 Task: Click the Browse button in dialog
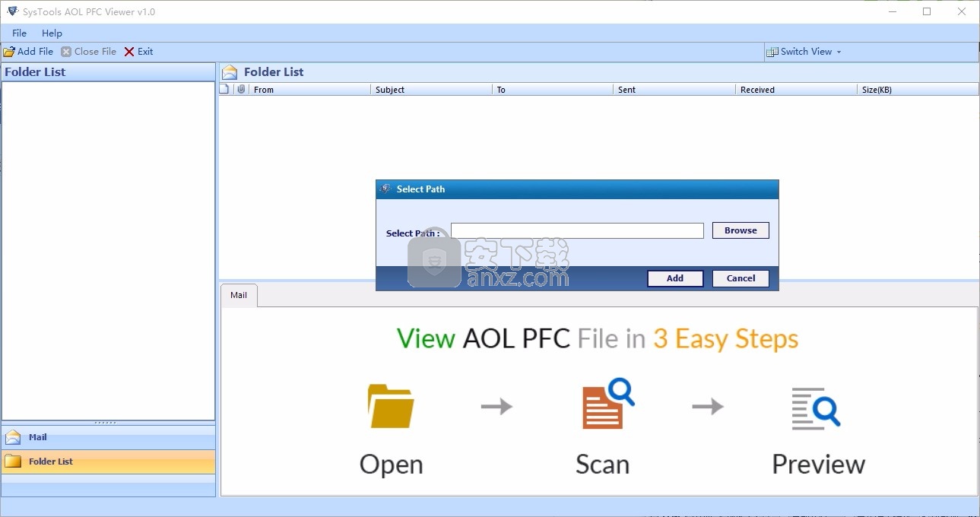pos(741,230)
